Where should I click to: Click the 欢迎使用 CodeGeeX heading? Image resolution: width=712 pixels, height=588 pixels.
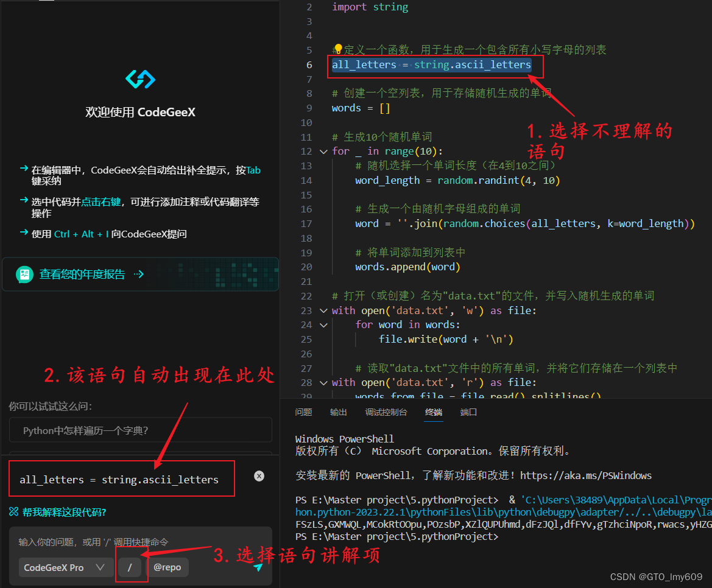[x=140, y=112]
